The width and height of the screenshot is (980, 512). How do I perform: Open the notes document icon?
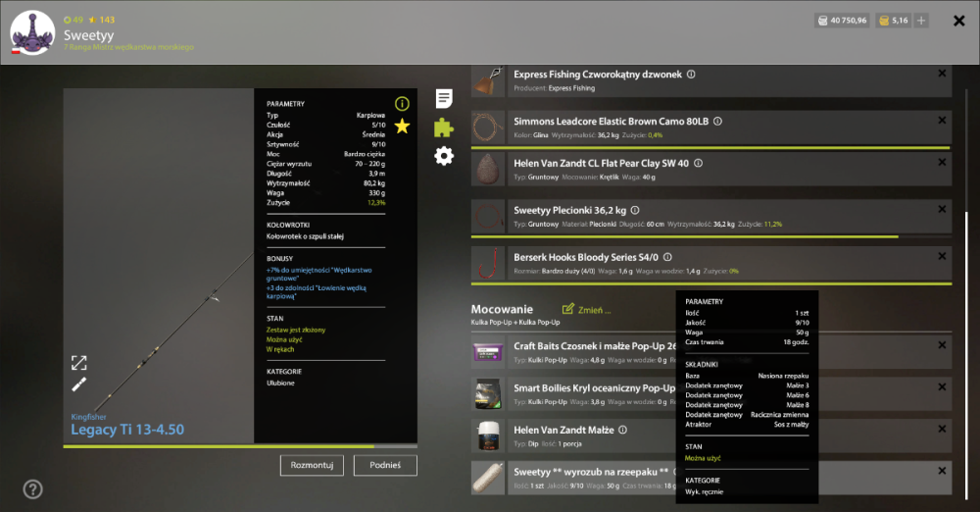(444, 98)
